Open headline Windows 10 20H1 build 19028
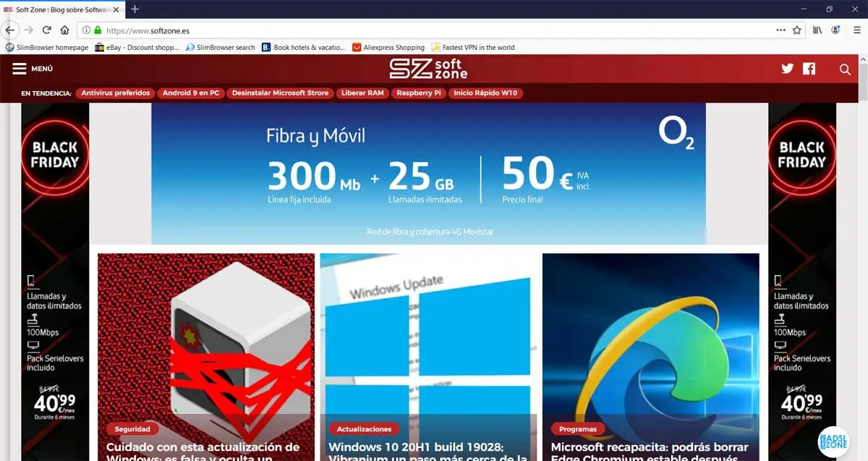 click(x=427, y=451)
